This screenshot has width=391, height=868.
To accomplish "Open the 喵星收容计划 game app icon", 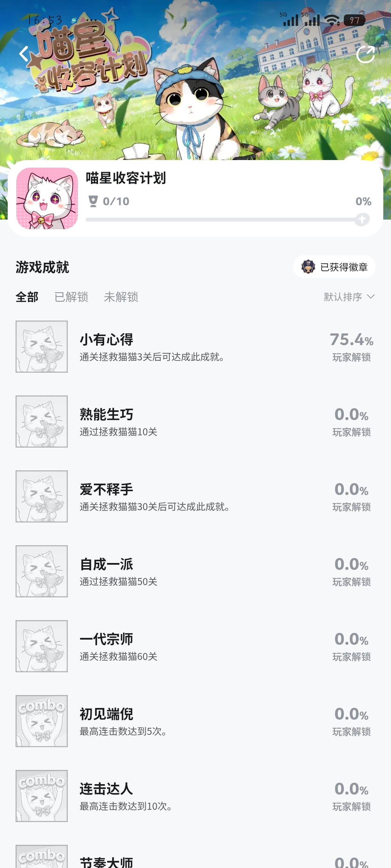I will tap(47, 198).
